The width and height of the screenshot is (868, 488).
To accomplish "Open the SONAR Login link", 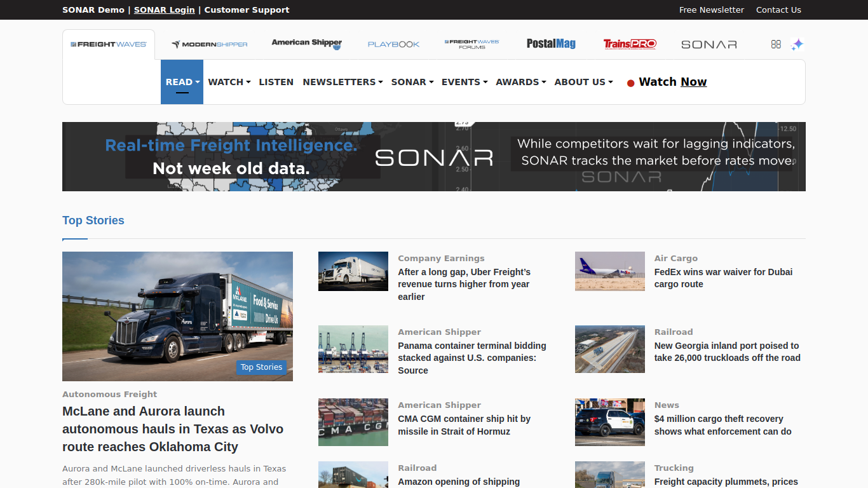I will [x=165, y=10].
